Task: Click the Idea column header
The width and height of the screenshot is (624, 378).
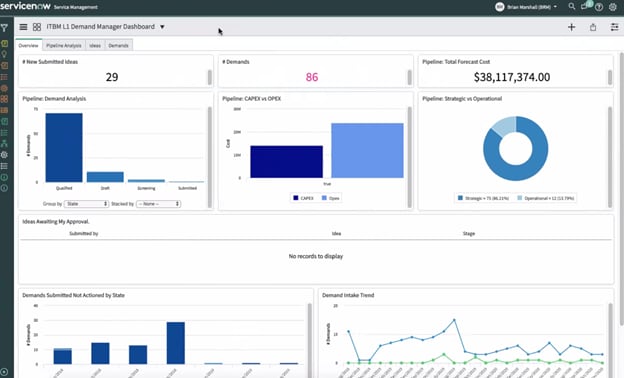Action: pos(336,234)
